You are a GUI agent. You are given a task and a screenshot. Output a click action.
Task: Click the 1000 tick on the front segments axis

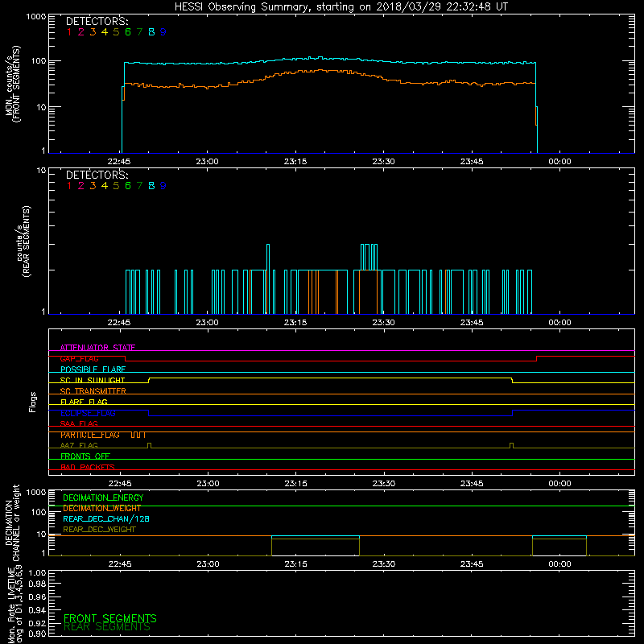[x=36, y=17]
